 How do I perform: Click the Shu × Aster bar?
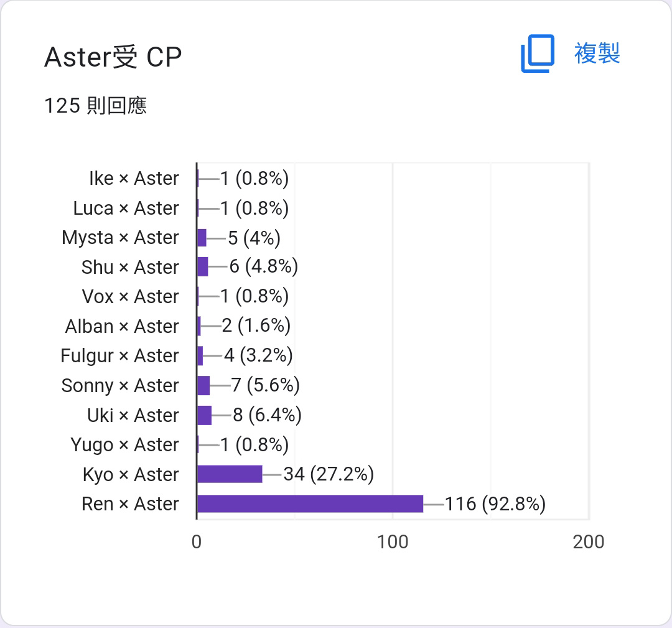click(x=203, y=266)
